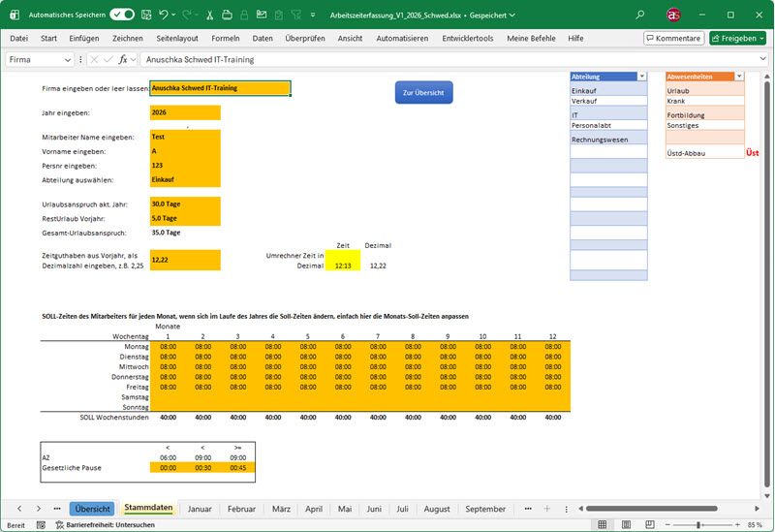Open the user account avatar
This screenshot has width=775, height=532.
pos(674,16)
